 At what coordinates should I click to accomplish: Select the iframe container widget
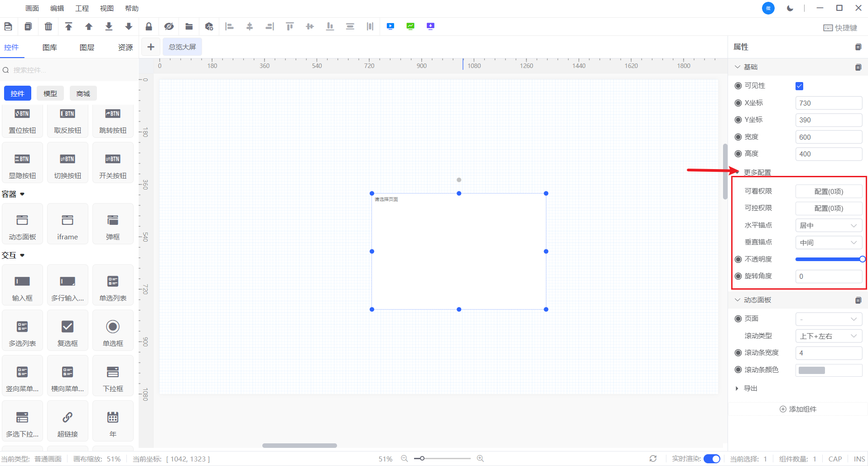pyautogui.click(x=68, y=224)
